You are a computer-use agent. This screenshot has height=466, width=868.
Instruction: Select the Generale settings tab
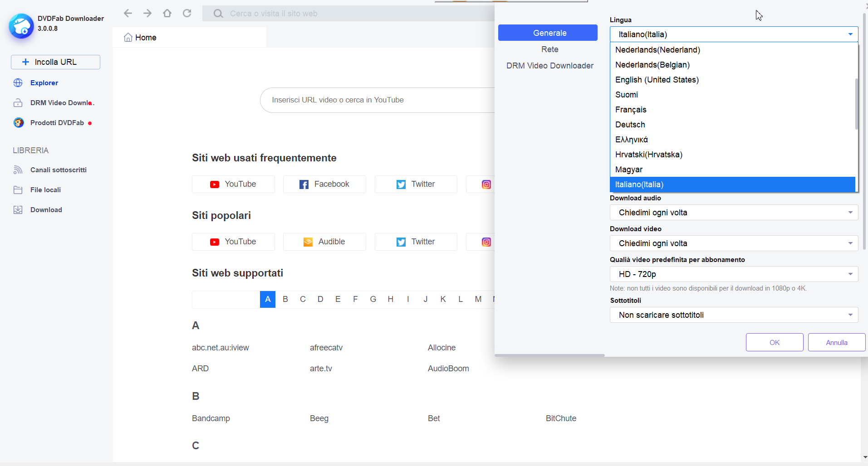pyautogui.click(x=548, y=33)
